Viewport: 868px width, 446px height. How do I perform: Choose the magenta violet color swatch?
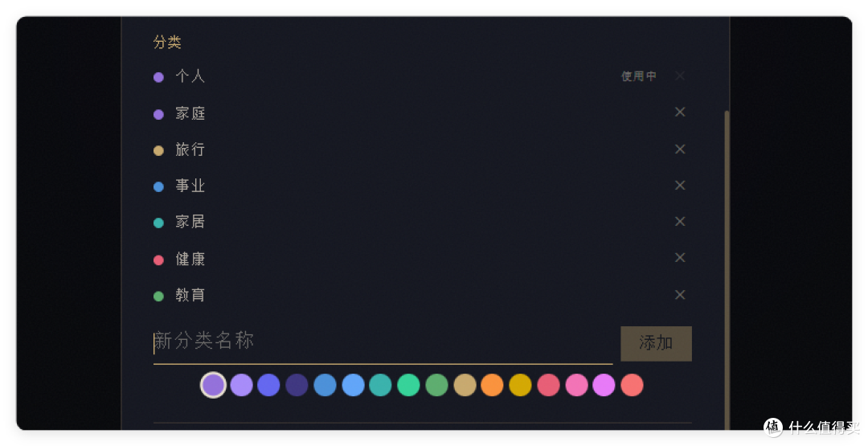[604, 385]
